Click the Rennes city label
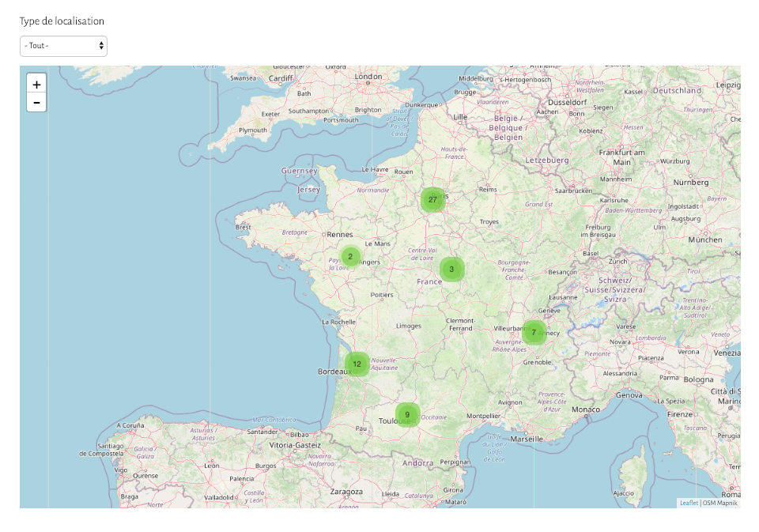 point(339,234)
